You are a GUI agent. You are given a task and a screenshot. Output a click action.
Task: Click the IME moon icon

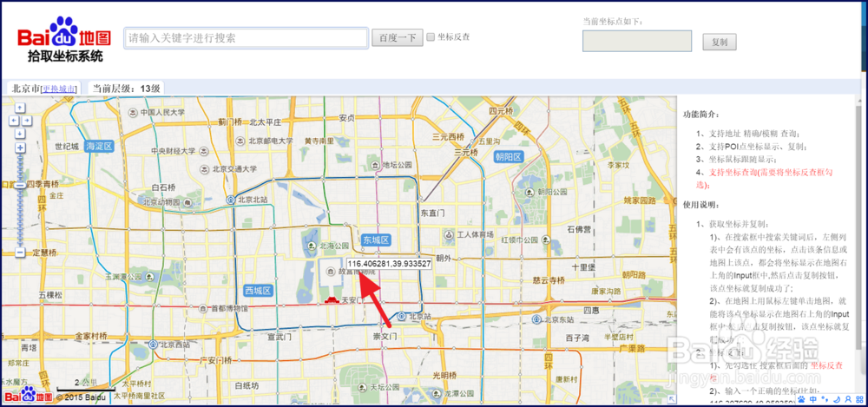[836, 398]
